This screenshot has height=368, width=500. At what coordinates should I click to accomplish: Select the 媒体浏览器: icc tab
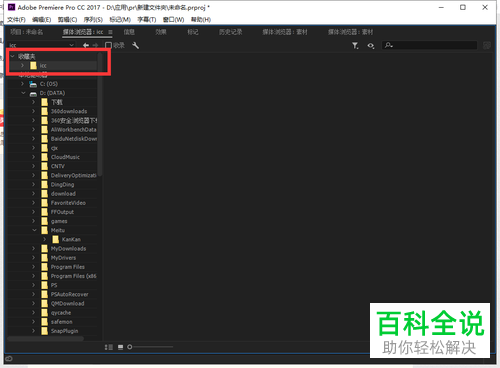(83, 32)
